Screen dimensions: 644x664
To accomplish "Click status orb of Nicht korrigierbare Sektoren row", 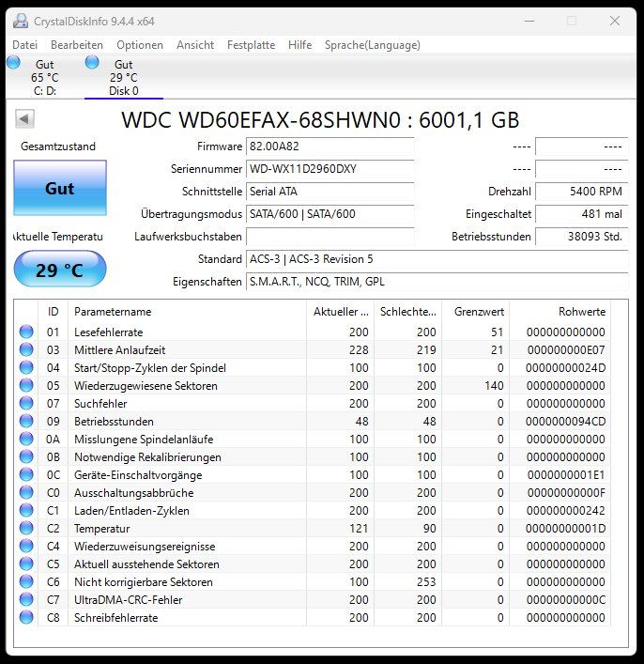I will pos(26,581).
